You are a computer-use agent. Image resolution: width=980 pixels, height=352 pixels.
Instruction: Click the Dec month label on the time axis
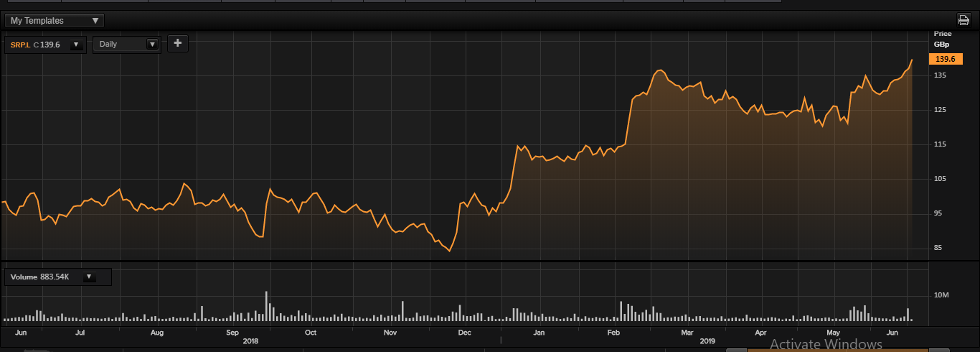pos(464,333)
